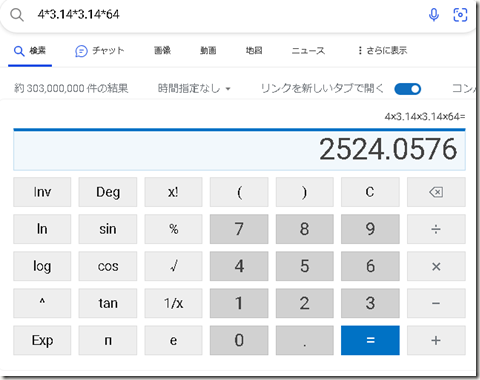The image size is (480, 380).
Task: Click digit 6 key
Action: point(370,266)
